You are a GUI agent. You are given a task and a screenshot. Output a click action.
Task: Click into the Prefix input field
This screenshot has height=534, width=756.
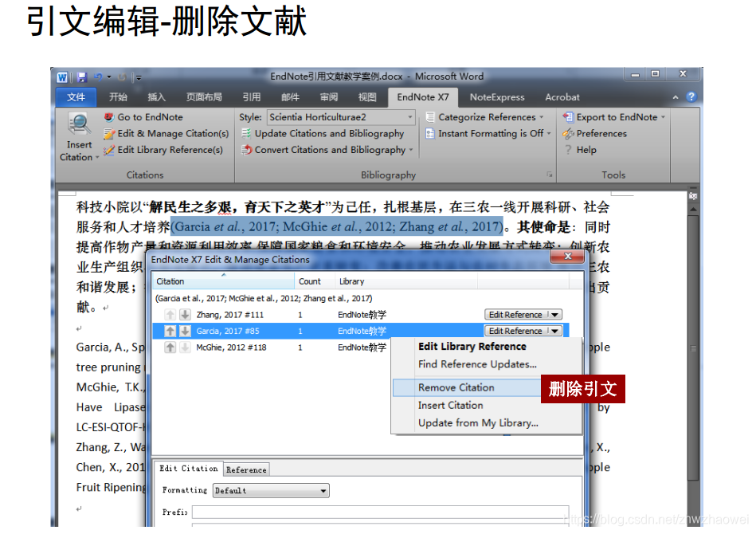point(381,512)
